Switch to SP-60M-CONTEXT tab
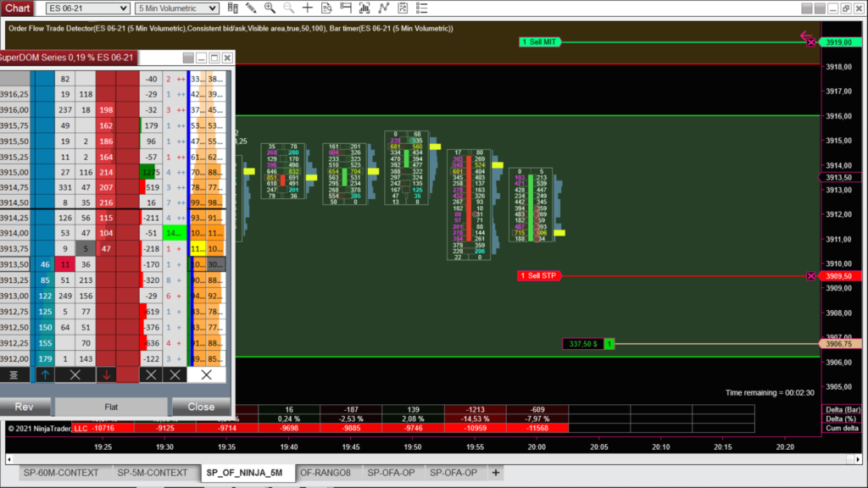 (x=61, y=473)
